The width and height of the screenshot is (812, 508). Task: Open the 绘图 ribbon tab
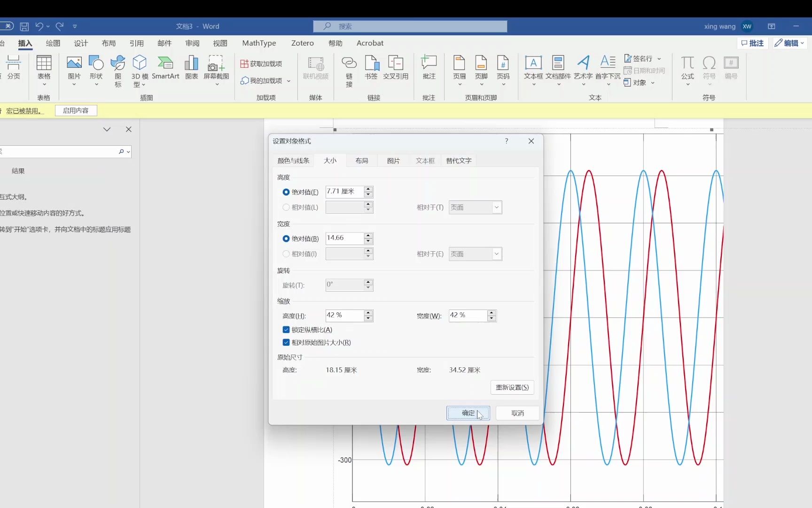(x=53, y=43)
